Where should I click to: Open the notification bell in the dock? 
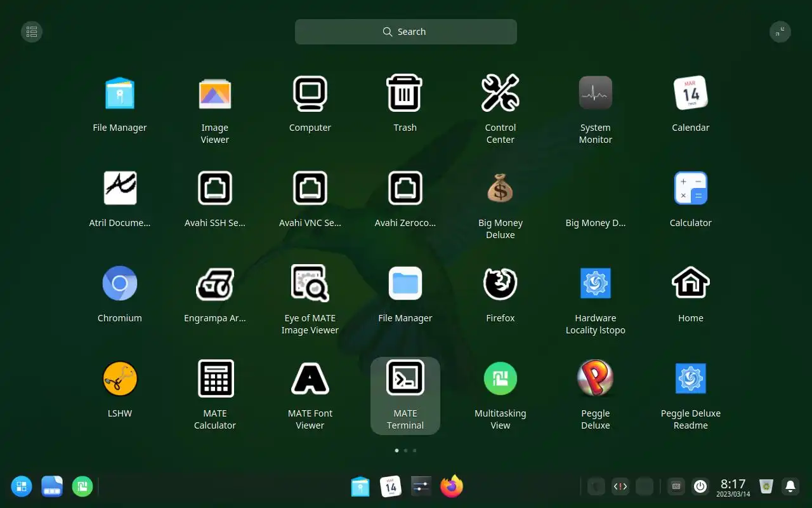click(x=790, y=487)
